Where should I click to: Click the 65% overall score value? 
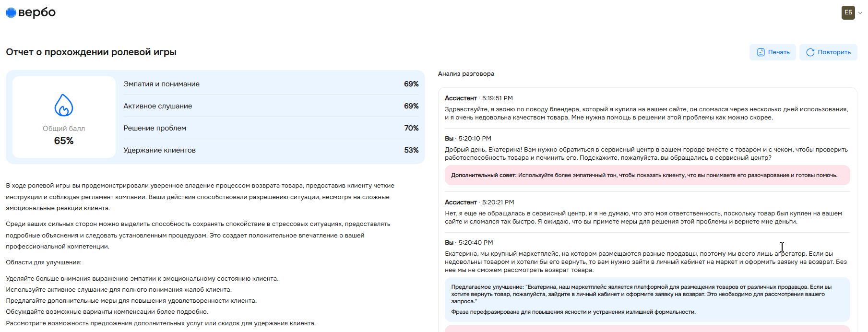[64, 141]
